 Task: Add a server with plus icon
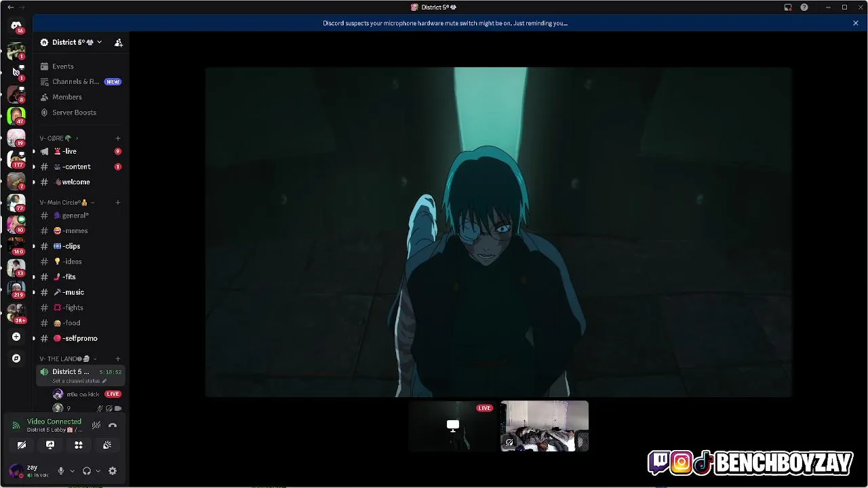16,336
